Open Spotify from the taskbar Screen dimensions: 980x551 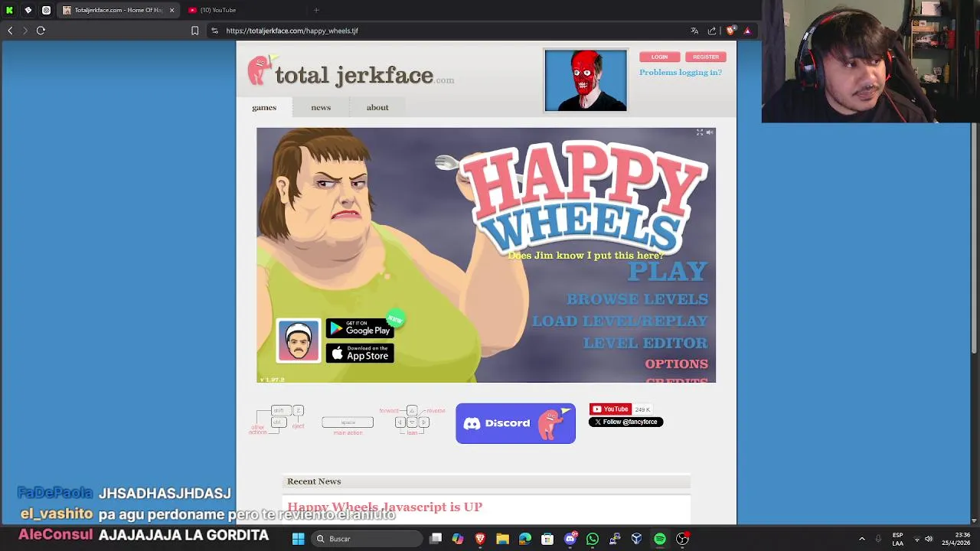point(659,539)
